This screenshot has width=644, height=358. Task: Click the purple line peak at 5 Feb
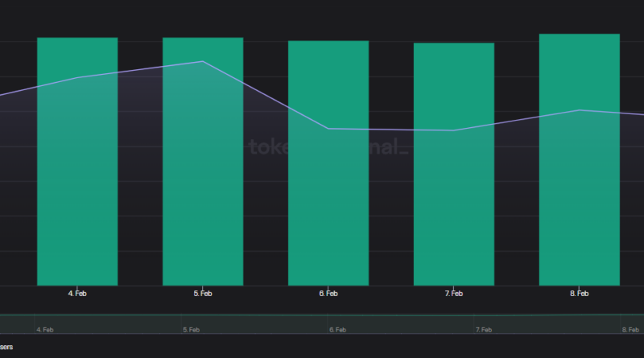pos(203,61)
